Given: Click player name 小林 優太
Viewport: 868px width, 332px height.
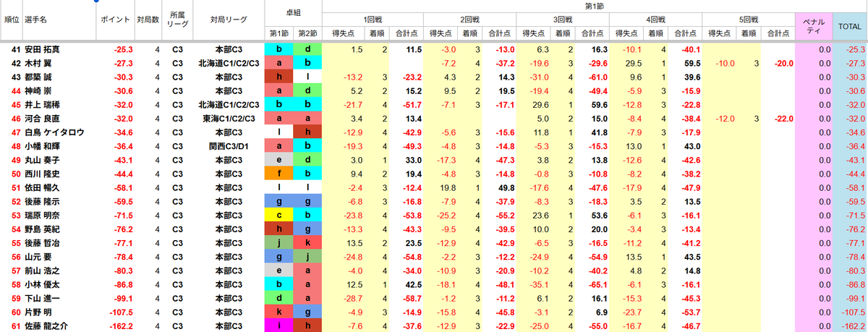Looking at the screenshot, I should click(x=42, y=284).
